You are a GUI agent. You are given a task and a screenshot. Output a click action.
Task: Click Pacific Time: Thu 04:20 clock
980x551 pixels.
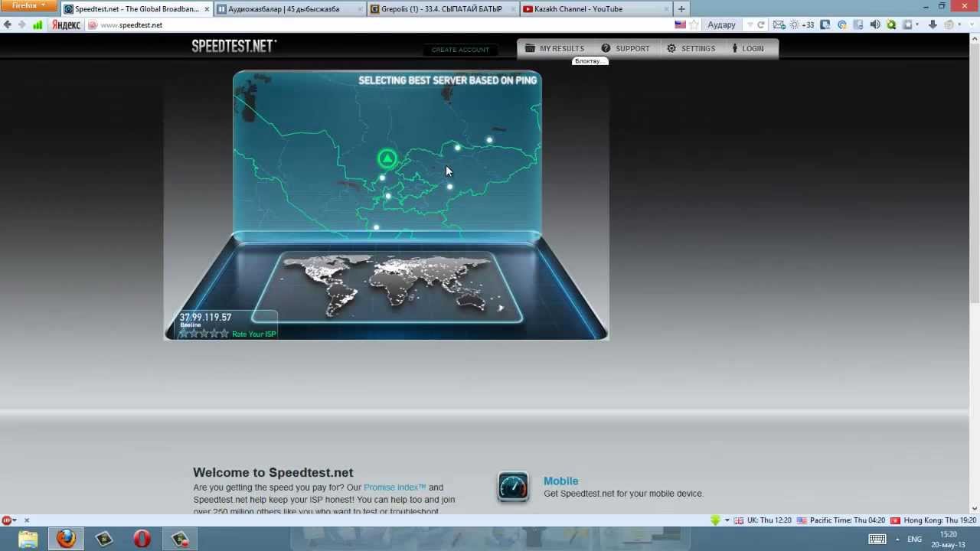[x=841, y=520]
